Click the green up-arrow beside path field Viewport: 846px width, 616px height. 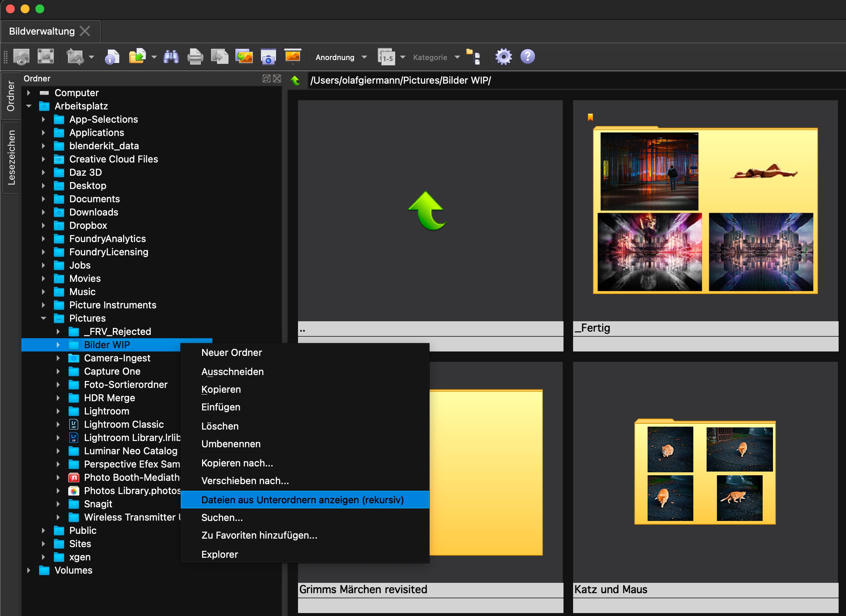(295, 80)
